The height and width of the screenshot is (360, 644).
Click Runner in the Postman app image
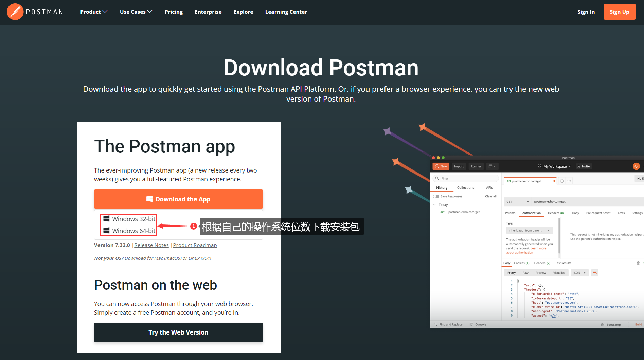(x=476, y=166)
